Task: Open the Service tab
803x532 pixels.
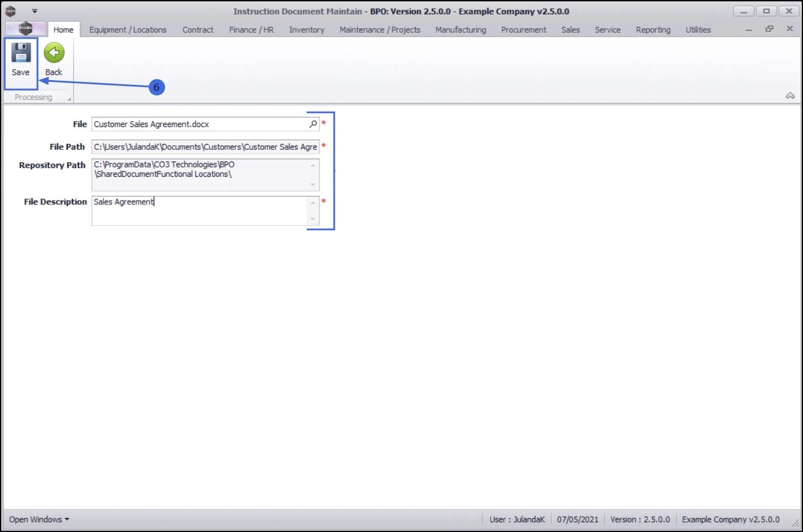Action: tap(608, 29)
